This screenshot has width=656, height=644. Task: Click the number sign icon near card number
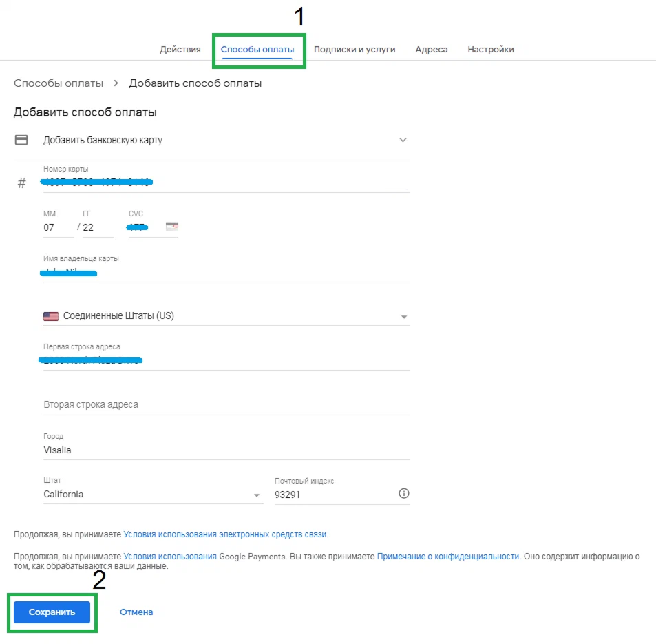click(21, 183)
